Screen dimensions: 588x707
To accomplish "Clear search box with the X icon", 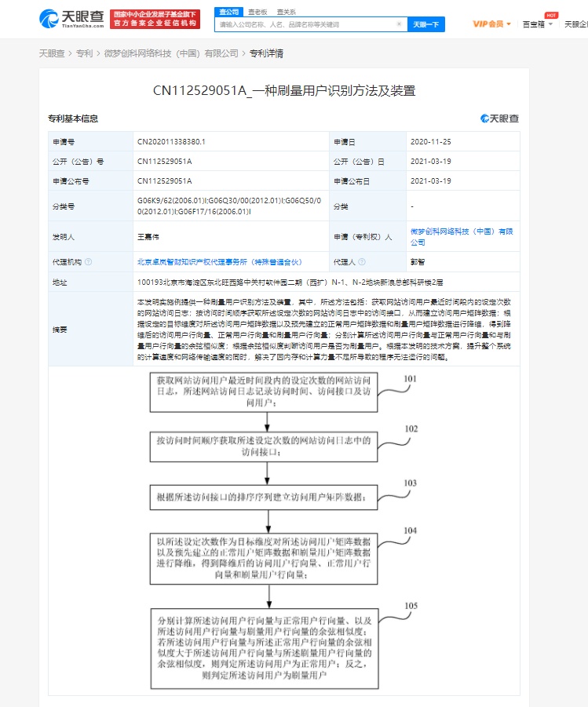I will point(399,24).
